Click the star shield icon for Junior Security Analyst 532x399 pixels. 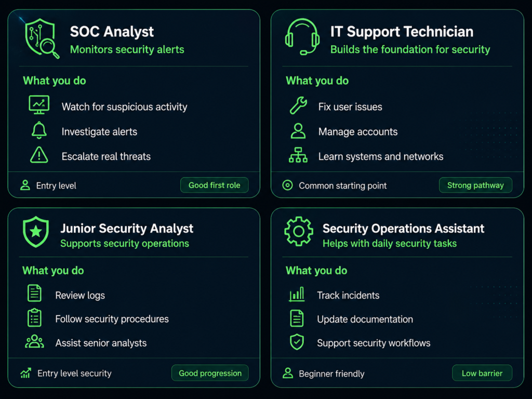click(x=36, y=232)
